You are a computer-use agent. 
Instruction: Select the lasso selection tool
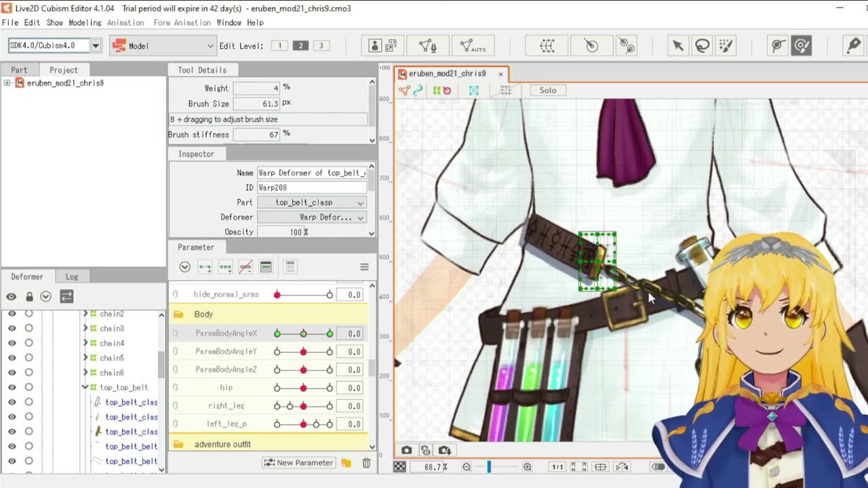tap(702, 45)
